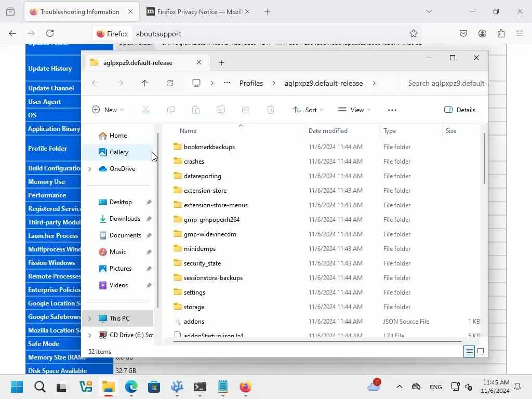Close the Firefox Privacy Notice tab
This screenshot has width=532, height=399.
pos(247,11)
